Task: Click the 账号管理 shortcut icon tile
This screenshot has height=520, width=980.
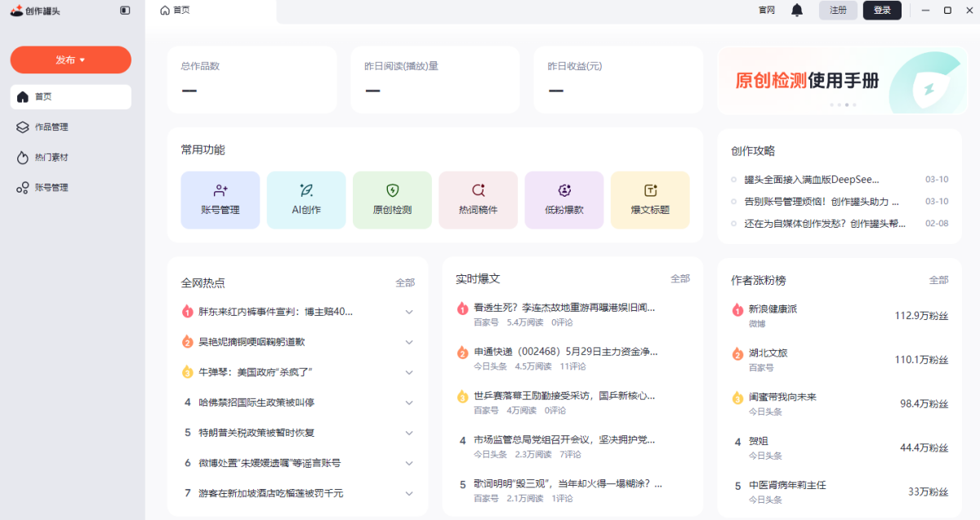Action: coord(220,200)
